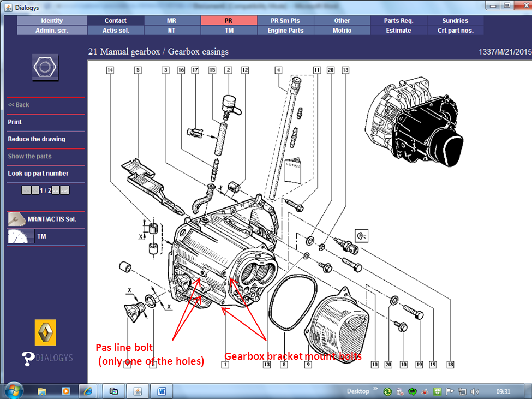Open Microsoft Word from the taskbar

[x=162, y=391]
